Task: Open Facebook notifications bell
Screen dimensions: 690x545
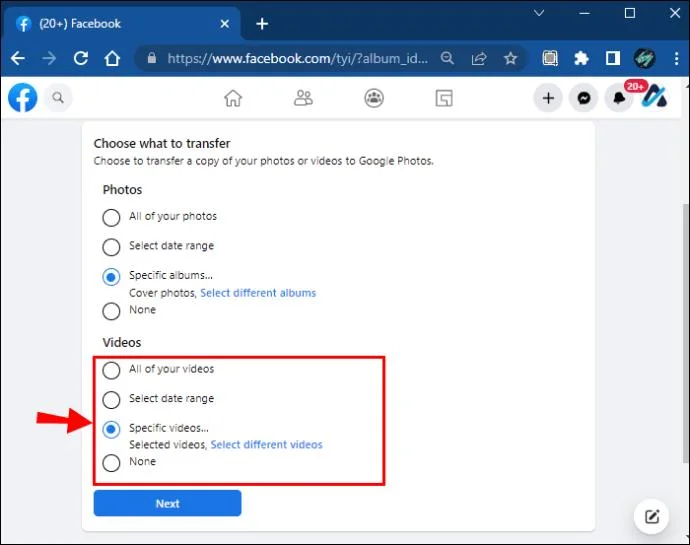Action: coord(619,98)
